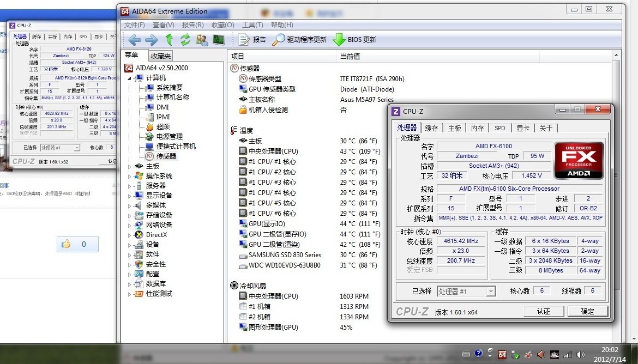Switch to 关于 tab in front CPU-Z
Viewport: 638px width, 364px height.
(546, 128)
